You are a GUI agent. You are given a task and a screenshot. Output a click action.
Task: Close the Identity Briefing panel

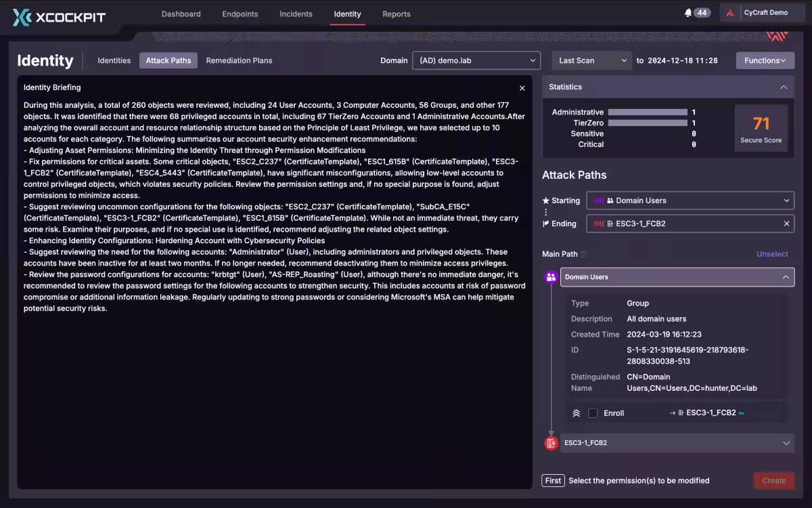point(522,88)
